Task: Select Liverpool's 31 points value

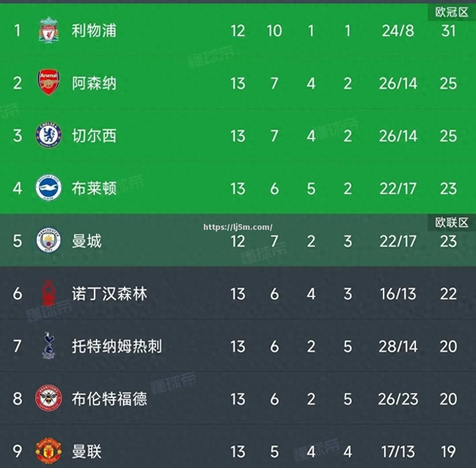Action: click(448, 31)
